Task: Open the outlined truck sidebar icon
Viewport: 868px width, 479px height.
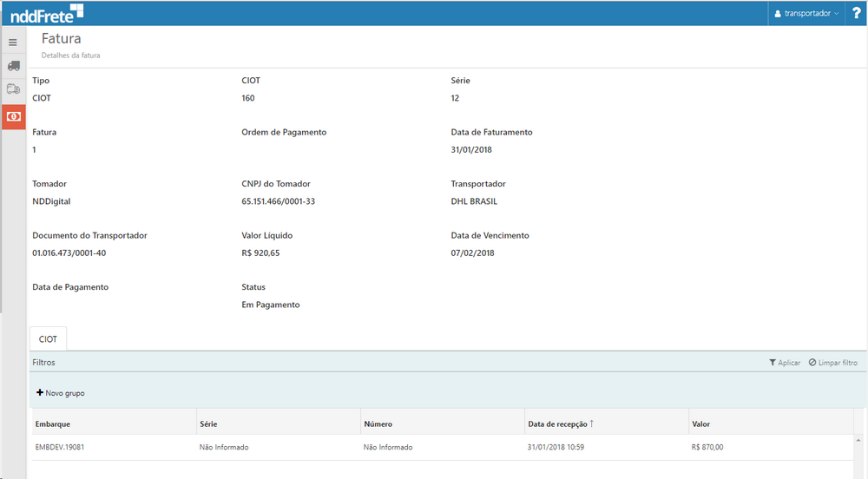Action: [13, 89]
